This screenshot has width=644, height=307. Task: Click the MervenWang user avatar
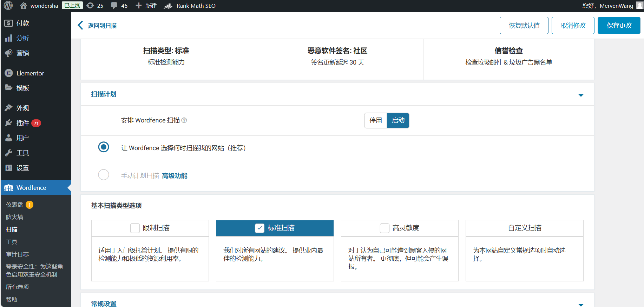(x=640, y=6)
